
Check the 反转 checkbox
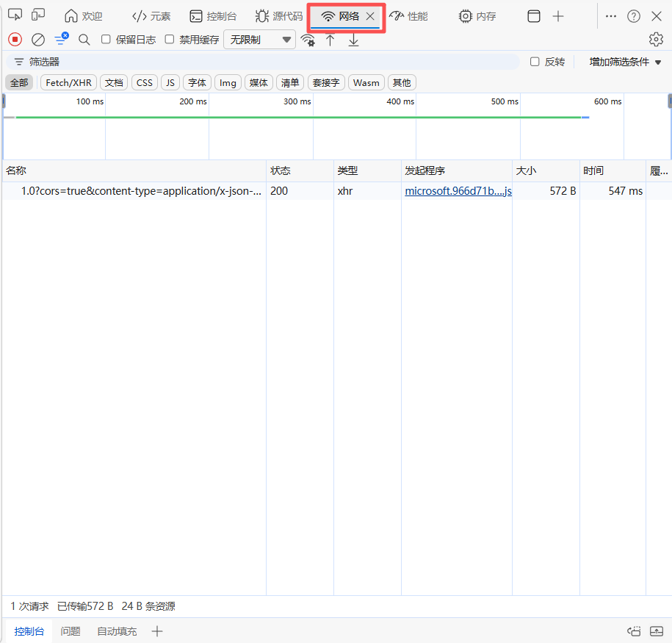click(535, 62)
